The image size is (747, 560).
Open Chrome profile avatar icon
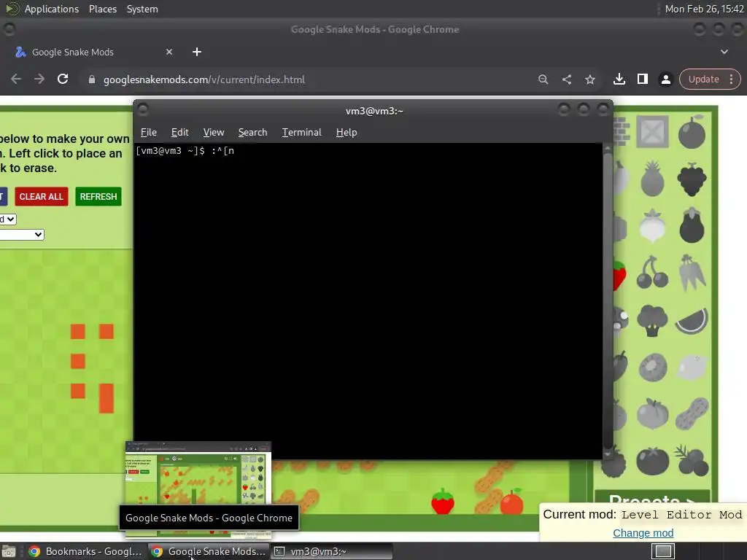[665, 79]
